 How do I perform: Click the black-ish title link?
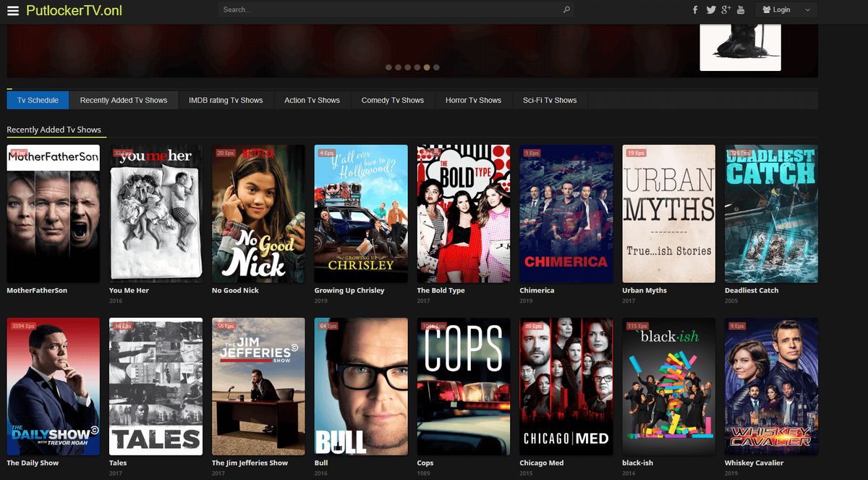point(638,463)
